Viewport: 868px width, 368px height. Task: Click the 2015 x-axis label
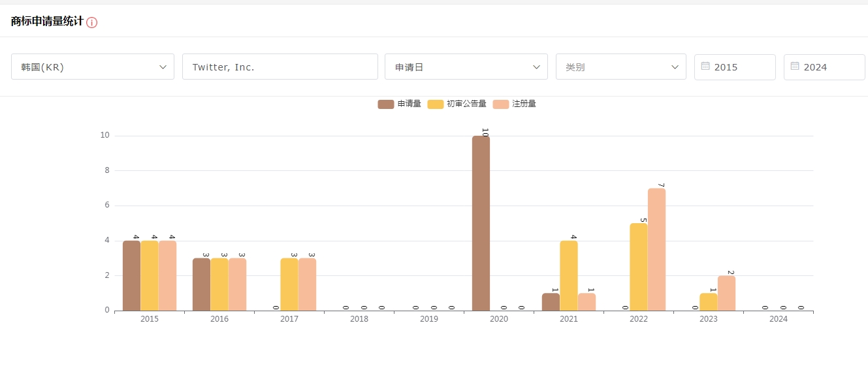click(x=150, y=319)
